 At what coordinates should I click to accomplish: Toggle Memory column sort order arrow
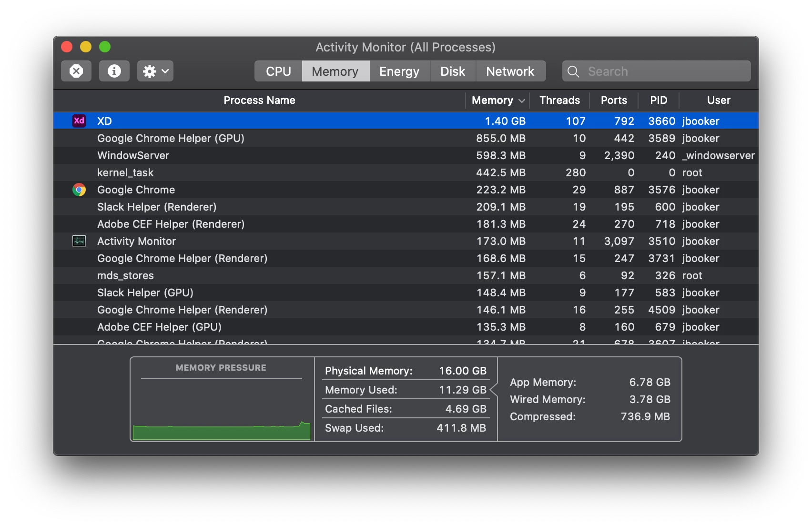(x=522, y=101)
